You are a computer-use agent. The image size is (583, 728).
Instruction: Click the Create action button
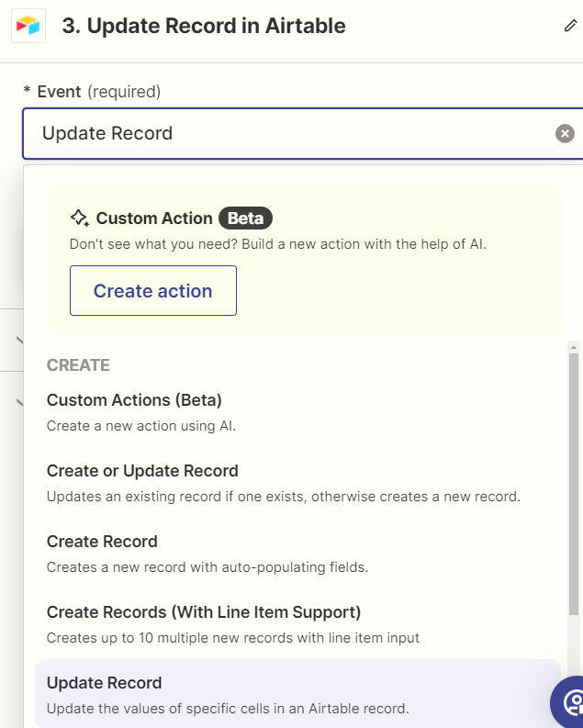tap(153, 291)
